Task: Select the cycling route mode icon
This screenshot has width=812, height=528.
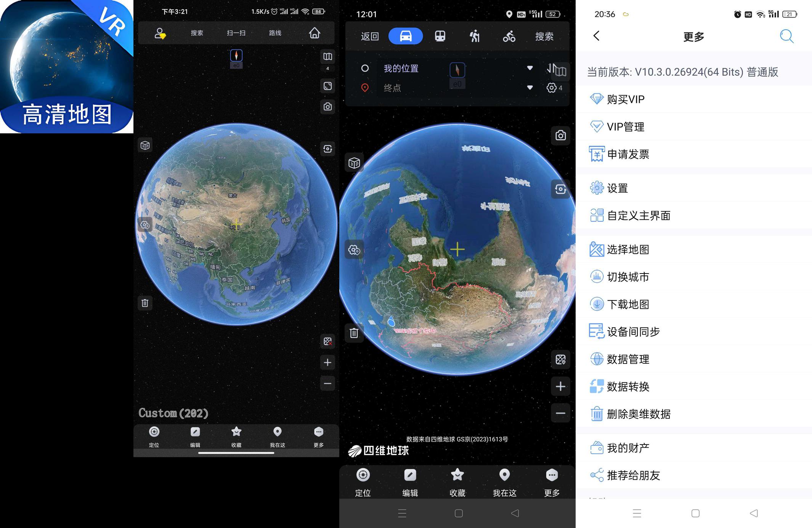Action: [x=509, y=36]
